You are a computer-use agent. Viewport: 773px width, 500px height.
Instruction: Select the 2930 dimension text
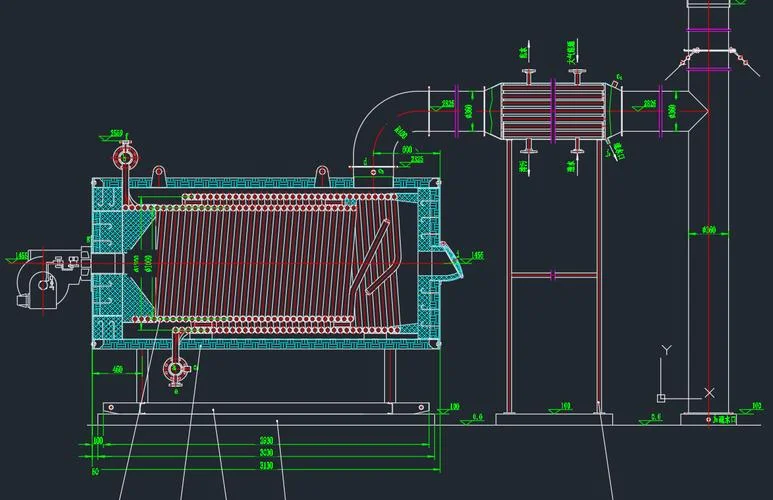pos(266,440)
